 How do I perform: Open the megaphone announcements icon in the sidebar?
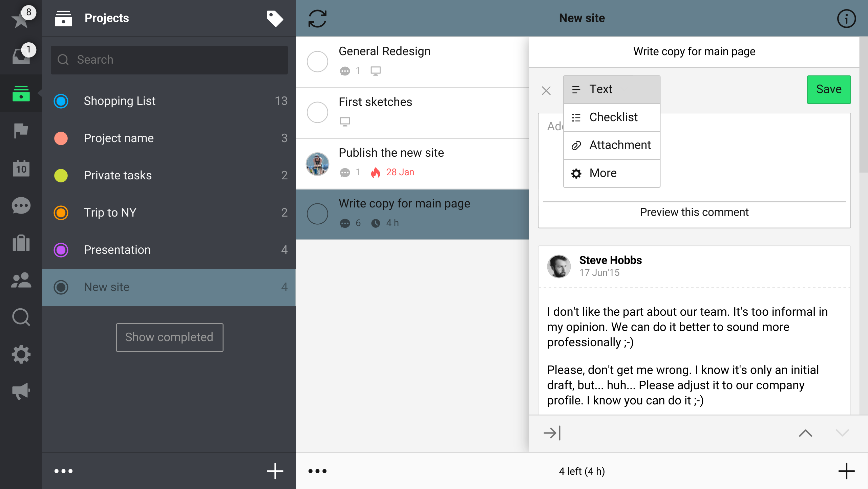21,392
